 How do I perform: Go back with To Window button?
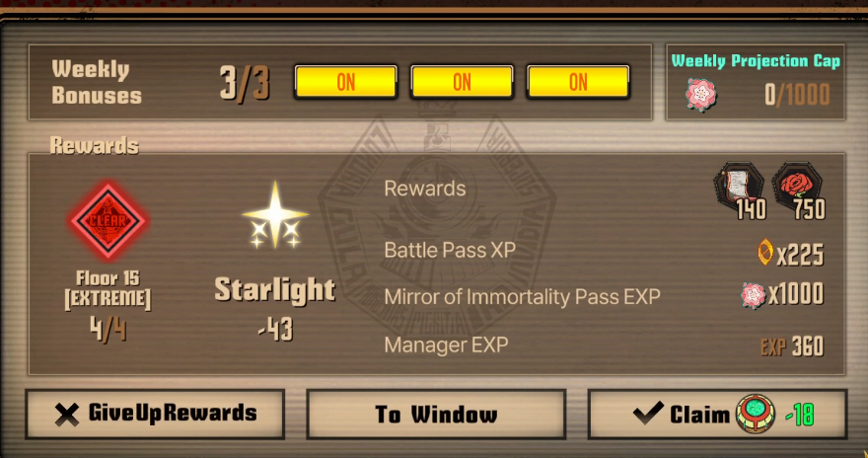pos(436,414)
